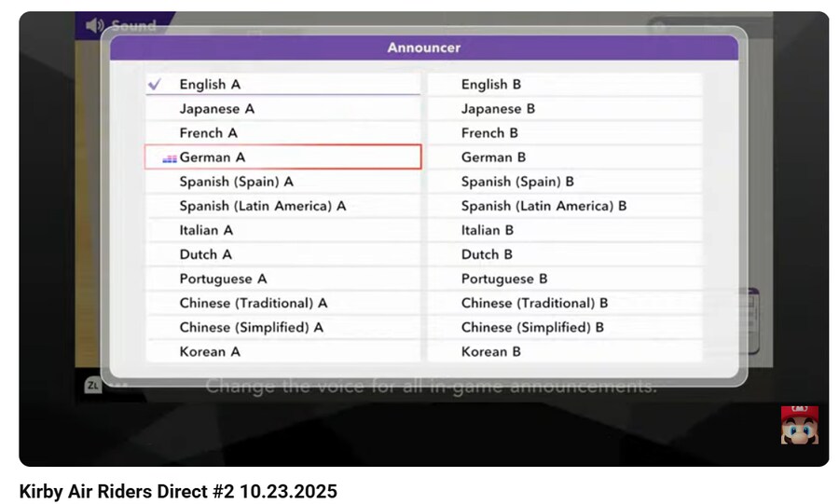Image resolution: width=839 pixels, height=504 pixels.
Task: Click the audio bars icon beside German A
Action: (169, 158)
